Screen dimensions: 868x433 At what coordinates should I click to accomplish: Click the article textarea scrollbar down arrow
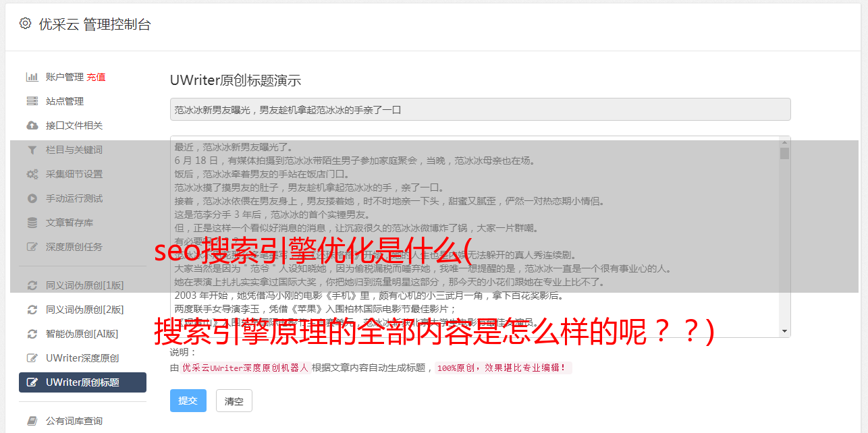tap(784, 331)
